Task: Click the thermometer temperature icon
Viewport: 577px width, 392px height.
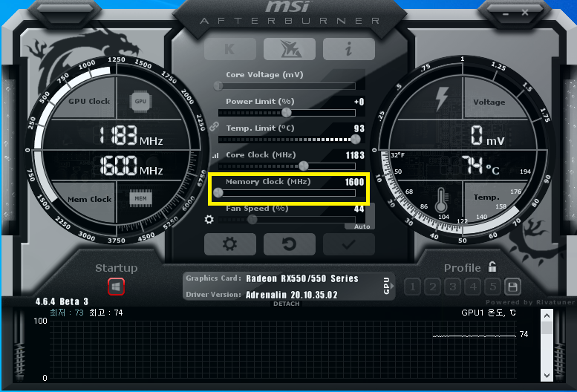Action: [441, 200]
